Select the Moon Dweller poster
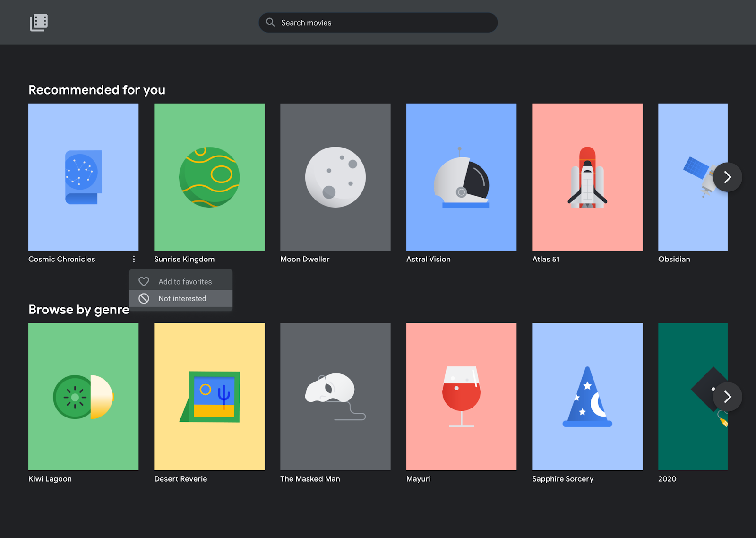 pyautogui.click(x=335, y=177)
